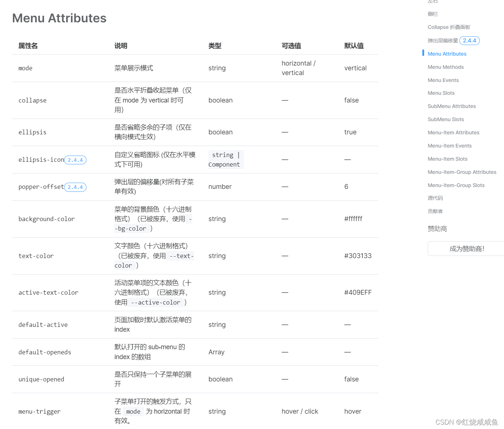
Task: Select the unique-opened attribute name
Action: coord(41,379)
